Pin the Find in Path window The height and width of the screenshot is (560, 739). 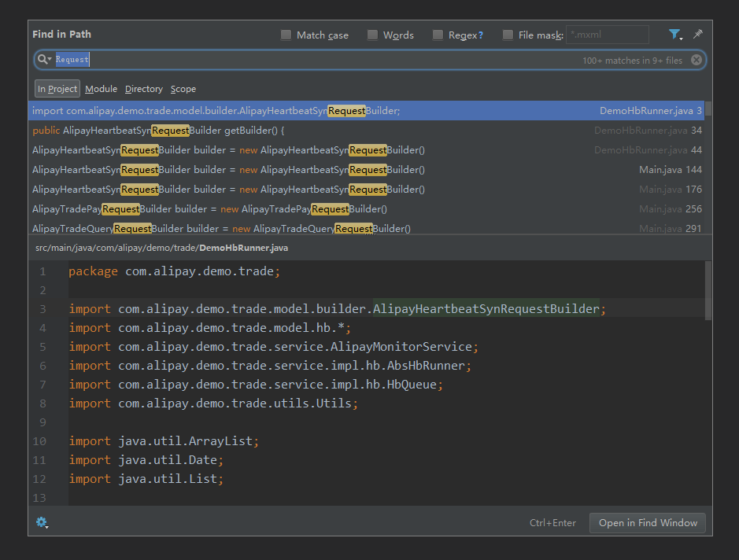[x=697, y=34]
